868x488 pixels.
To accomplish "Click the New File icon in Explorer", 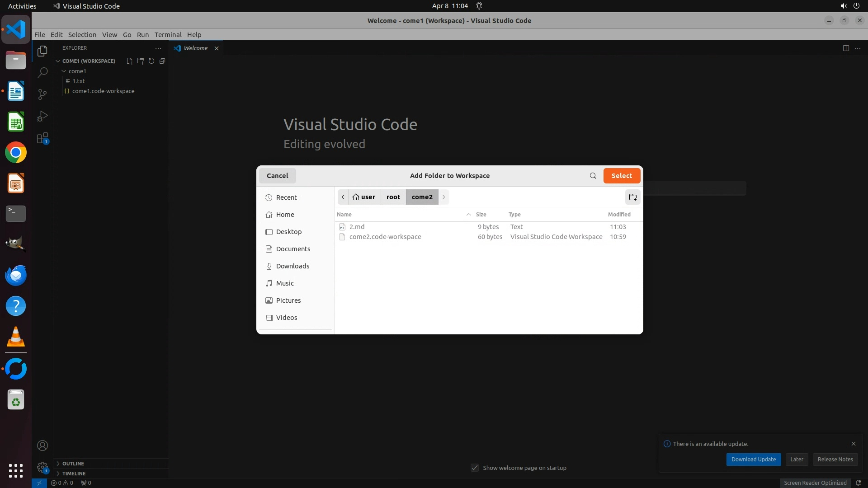I will [130, 61].
